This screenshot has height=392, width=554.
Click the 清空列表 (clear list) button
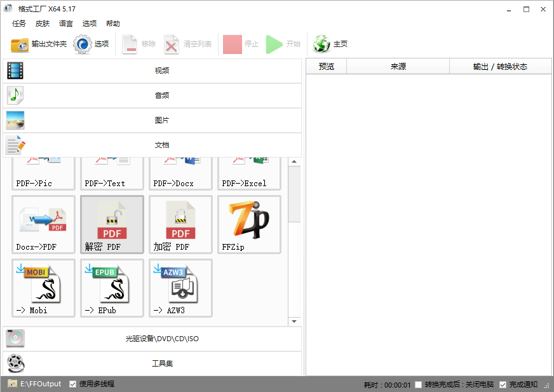click(x=182, y=44)
